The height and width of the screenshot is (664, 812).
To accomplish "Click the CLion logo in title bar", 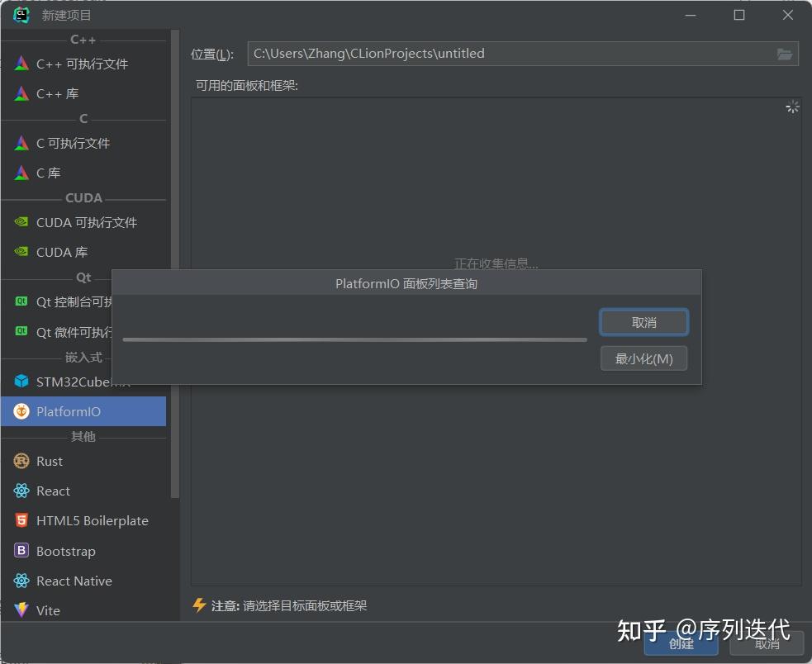I will point(21,15).
